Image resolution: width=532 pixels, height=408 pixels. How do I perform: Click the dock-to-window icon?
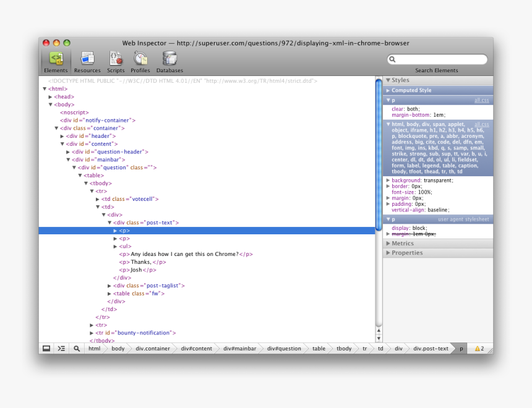pyautogui.click(x=46, y=348)
